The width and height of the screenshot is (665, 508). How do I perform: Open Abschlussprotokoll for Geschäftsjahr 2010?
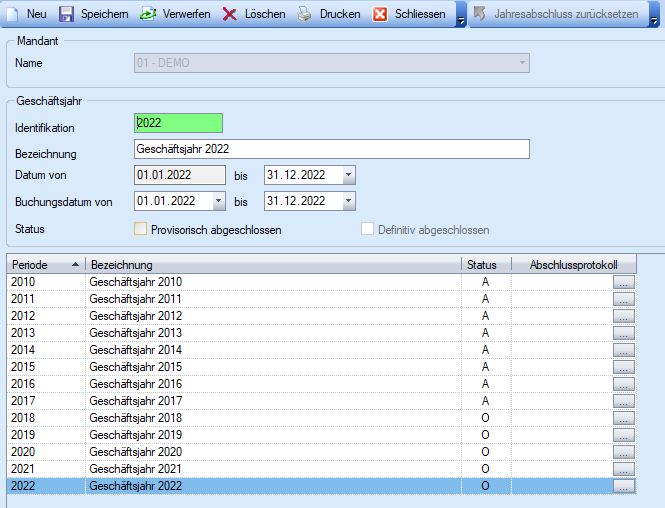(x=624, y=282)
